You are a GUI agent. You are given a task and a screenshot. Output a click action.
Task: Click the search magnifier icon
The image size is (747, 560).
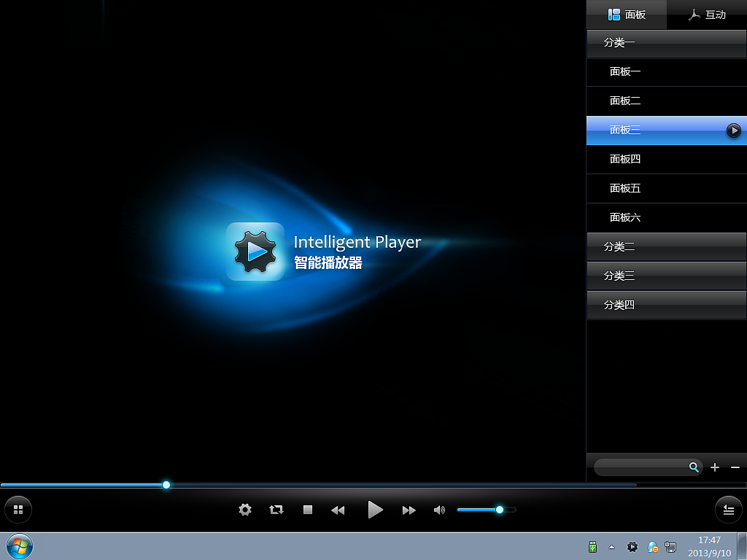coord(693,467)
